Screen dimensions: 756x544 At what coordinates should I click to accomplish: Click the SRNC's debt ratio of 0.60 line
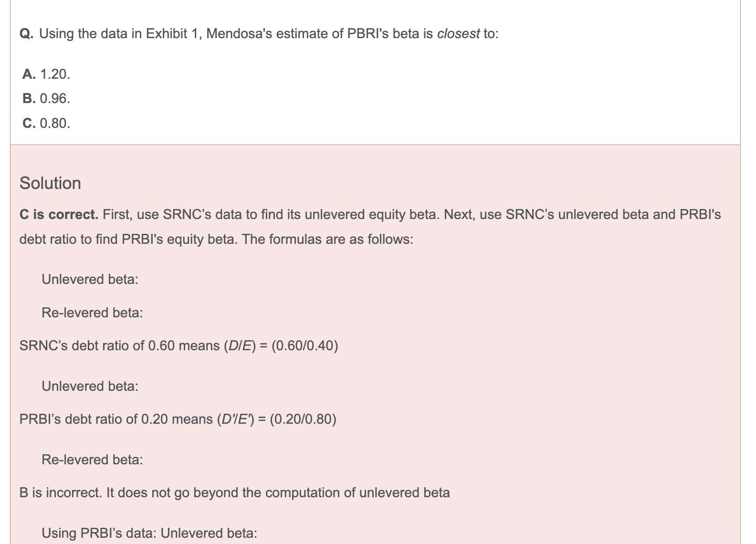coord(179,345)
